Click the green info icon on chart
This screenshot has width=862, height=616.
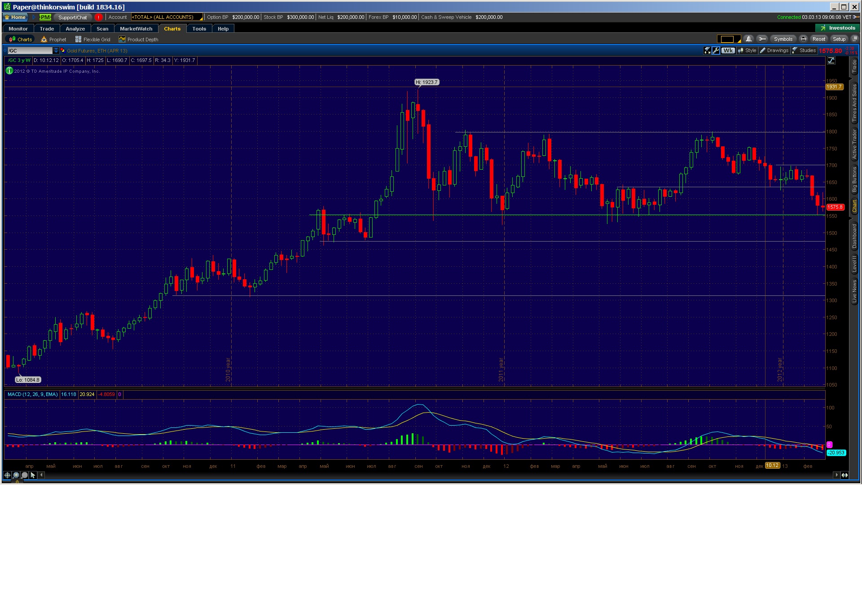click(9, 70)
